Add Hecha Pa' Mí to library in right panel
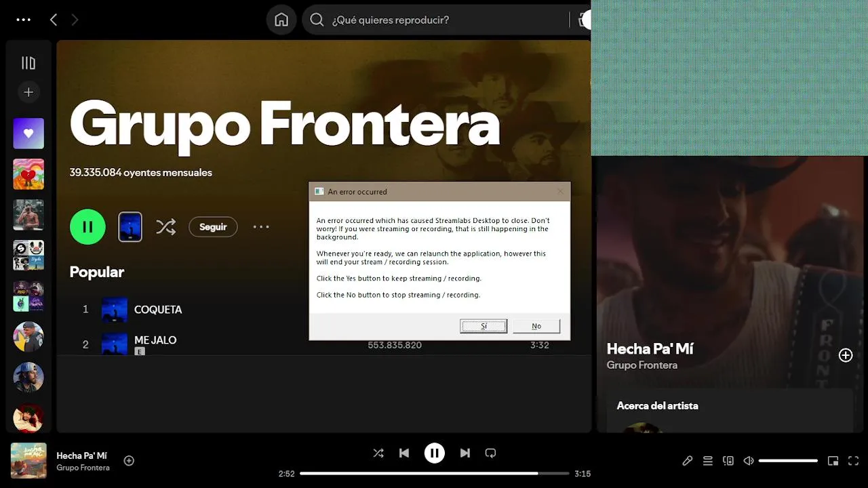 tap(846, 355)
